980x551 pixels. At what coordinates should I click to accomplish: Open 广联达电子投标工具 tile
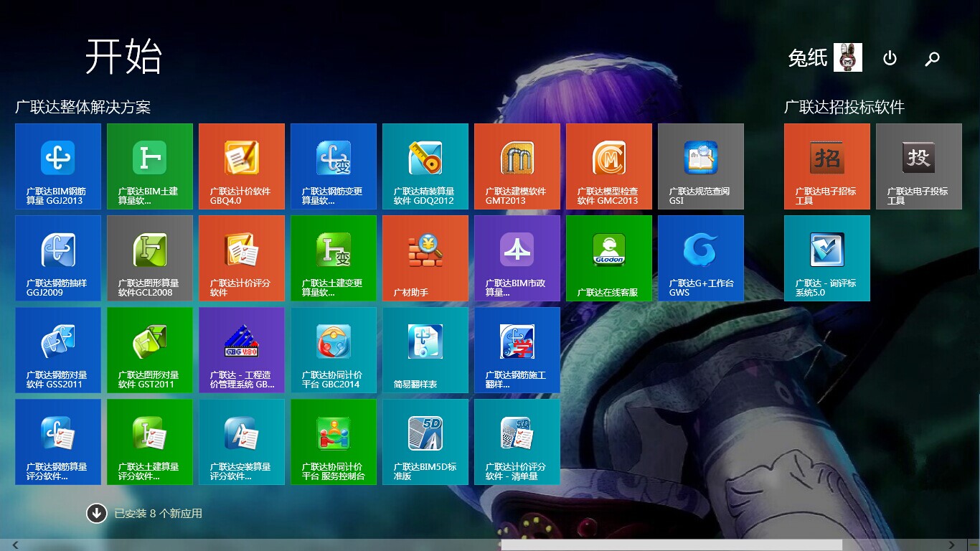pyautogui.click(x=919, y=166)
